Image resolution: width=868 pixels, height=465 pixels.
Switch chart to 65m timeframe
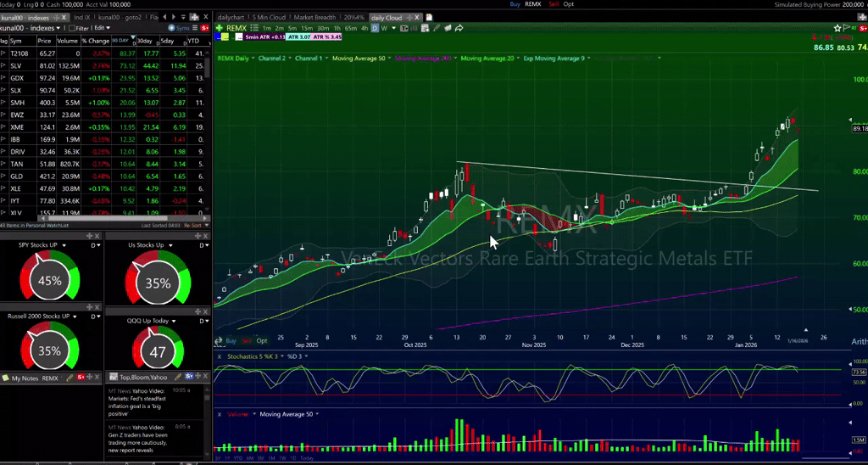(350, 28)
